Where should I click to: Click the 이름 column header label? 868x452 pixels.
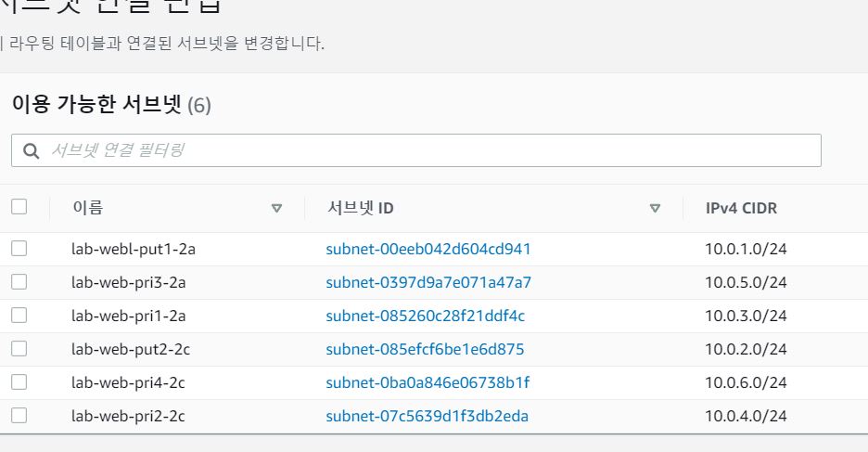88,208
